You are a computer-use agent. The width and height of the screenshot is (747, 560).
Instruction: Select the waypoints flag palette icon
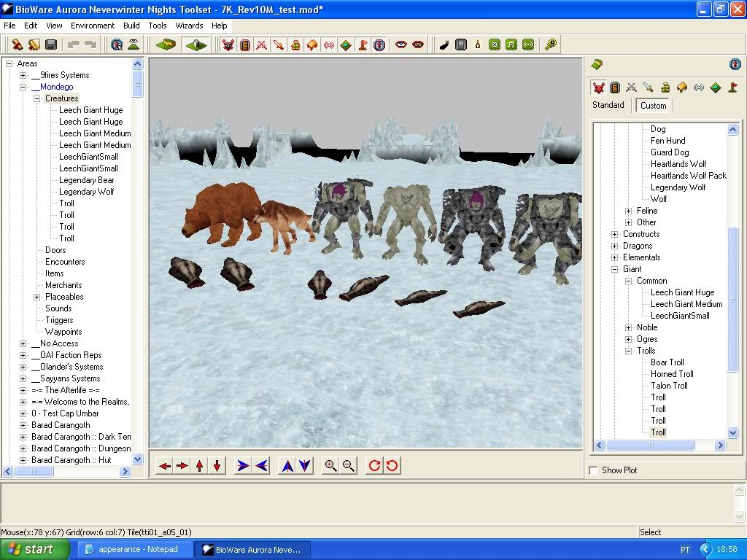coord(732,87)
